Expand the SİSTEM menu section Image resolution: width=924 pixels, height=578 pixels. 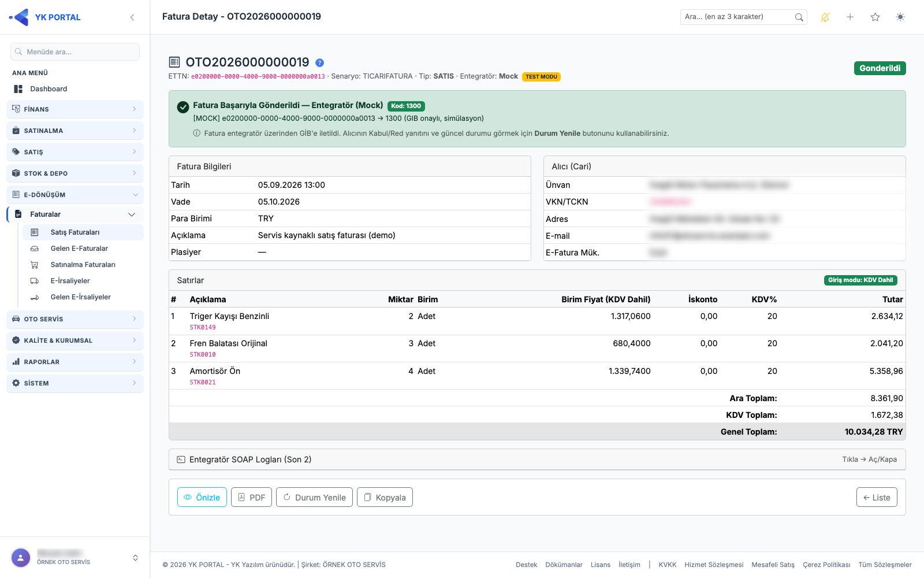pyautogui.click(x=75, y=383)
